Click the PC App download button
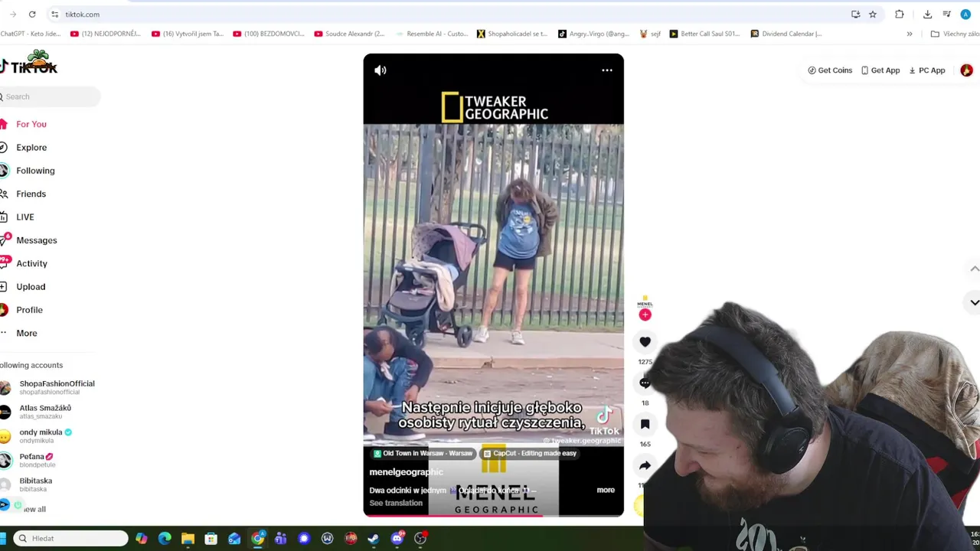 (x=927, y=70)
